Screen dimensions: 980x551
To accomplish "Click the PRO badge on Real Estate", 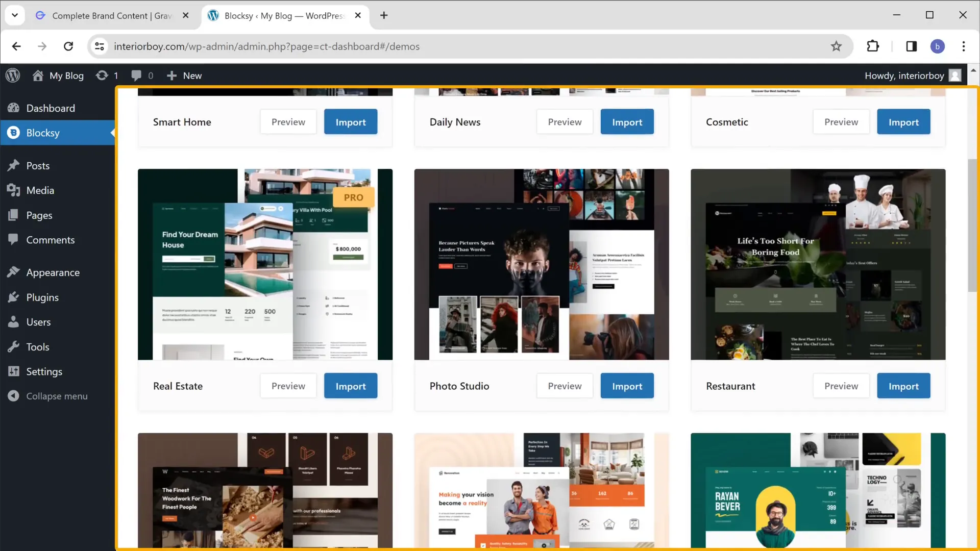I will 353,197.
